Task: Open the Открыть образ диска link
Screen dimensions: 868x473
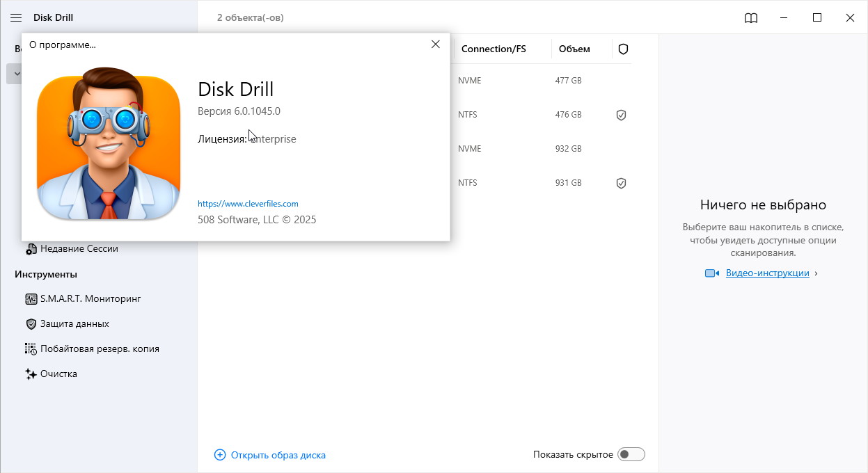Action: pos(278,455)
